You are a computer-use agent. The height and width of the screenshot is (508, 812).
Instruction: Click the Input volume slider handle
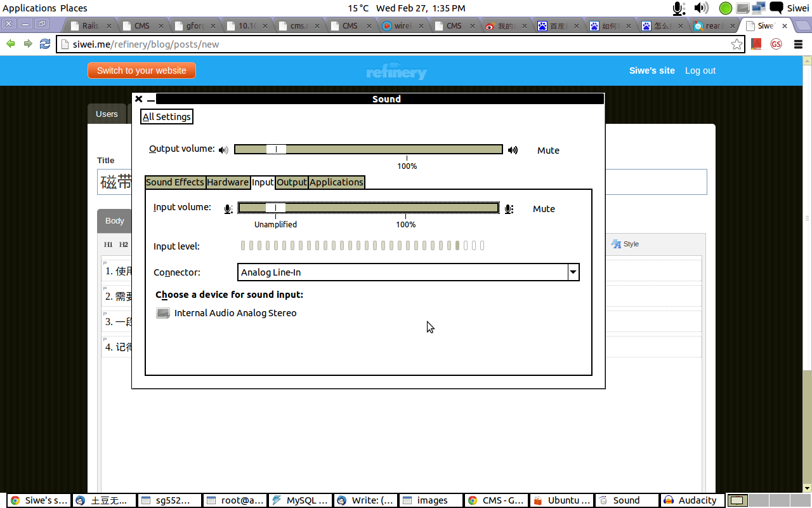(x=276, y=208)
